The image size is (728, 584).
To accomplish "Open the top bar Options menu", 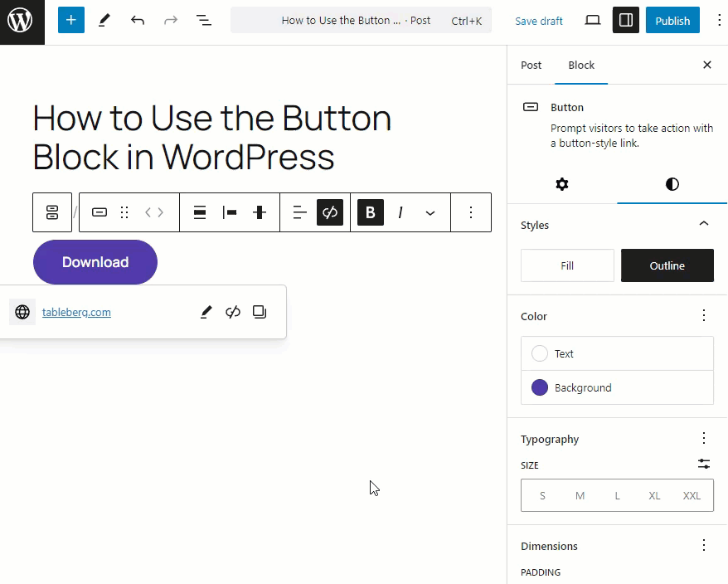I will 719,20.
